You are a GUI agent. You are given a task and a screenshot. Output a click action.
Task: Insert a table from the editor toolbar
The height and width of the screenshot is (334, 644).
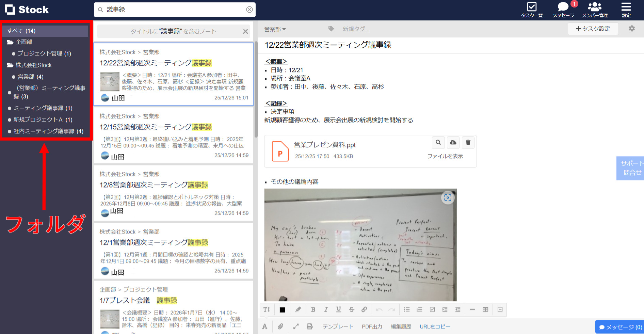[485, 309]
